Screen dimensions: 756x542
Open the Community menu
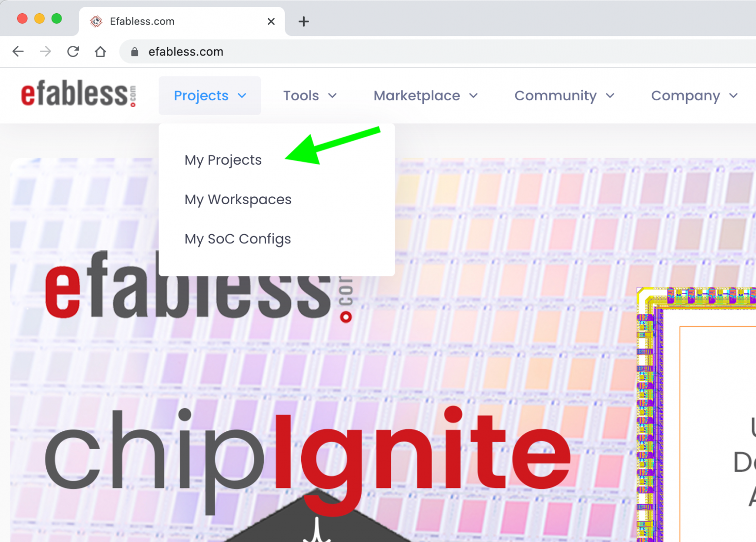pyautogui.click(x=565, y=95)
